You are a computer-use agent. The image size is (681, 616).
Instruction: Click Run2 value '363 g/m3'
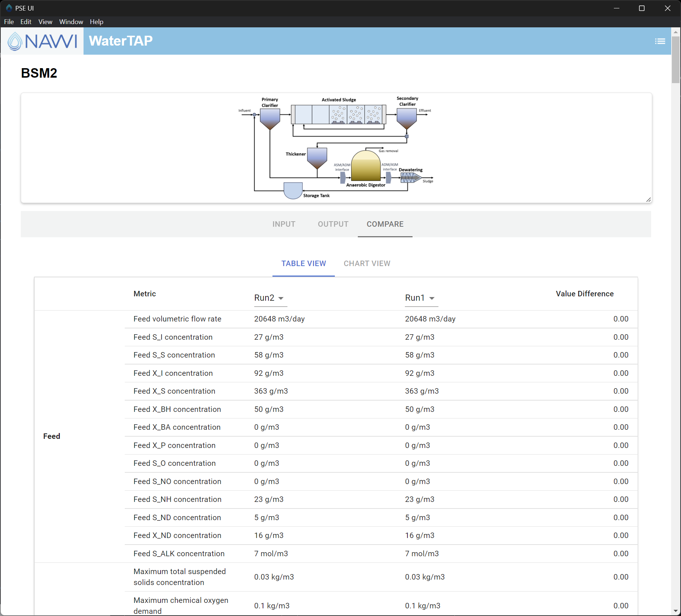pos(271,391)
